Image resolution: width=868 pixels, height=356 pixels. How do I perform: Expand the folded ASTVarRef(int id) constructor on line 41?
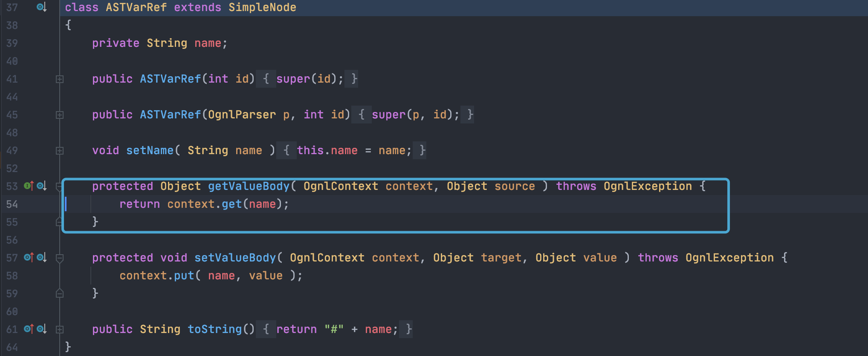pos(60,79)
